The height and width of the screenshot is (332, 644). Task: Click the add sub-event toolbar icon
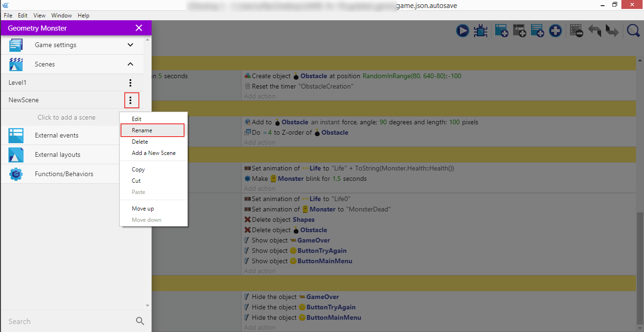[x=519, y=31]
